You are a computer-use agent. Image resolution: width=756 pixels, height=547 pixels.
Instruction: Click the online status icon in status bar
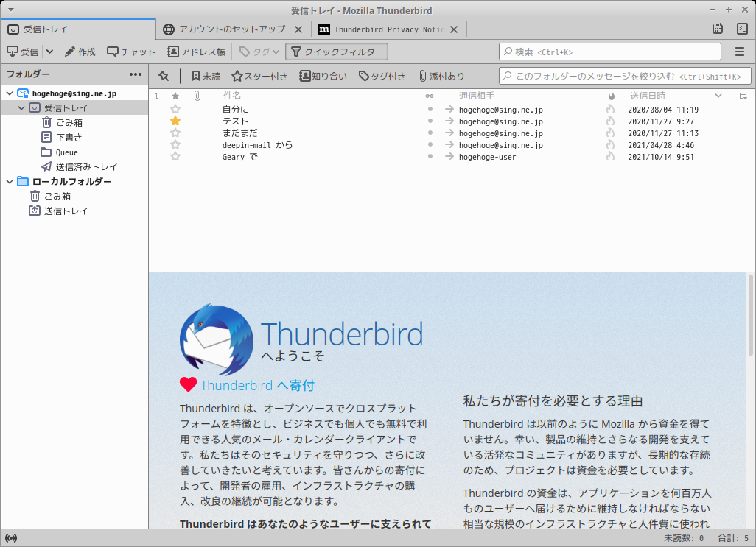pos(10,538)
